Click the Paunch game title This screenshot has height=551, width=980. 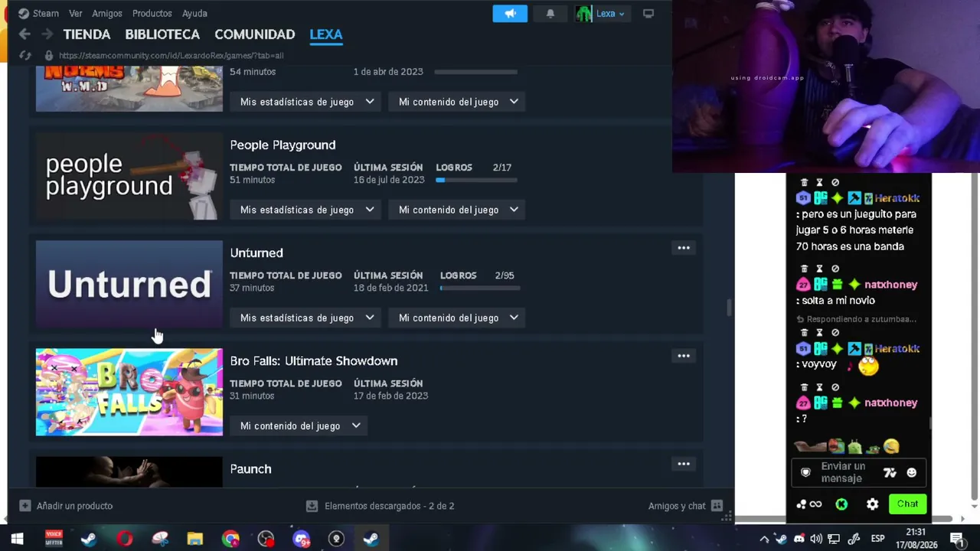pyautogui.click(x=250, y=468)
